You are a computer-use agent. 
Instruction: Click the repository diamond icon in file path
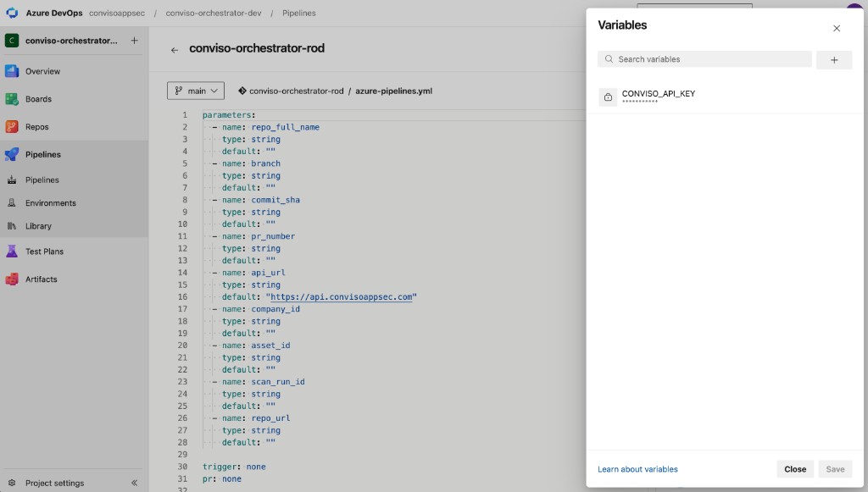point(242,91)
